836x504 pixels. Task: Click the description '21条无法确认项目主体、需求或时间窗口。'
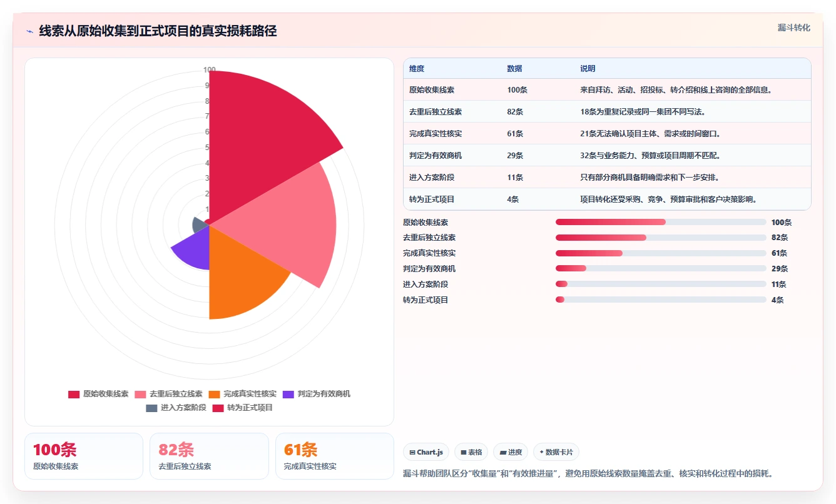point(651,134)
